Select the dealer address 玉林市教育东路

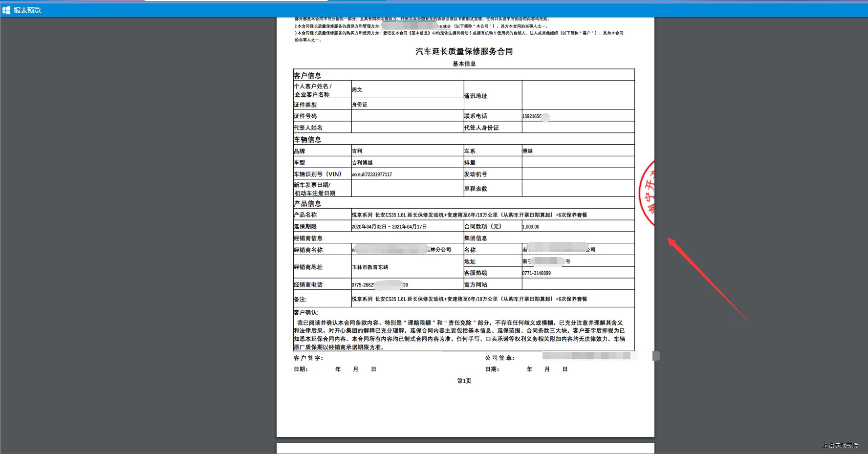point(370,267)
